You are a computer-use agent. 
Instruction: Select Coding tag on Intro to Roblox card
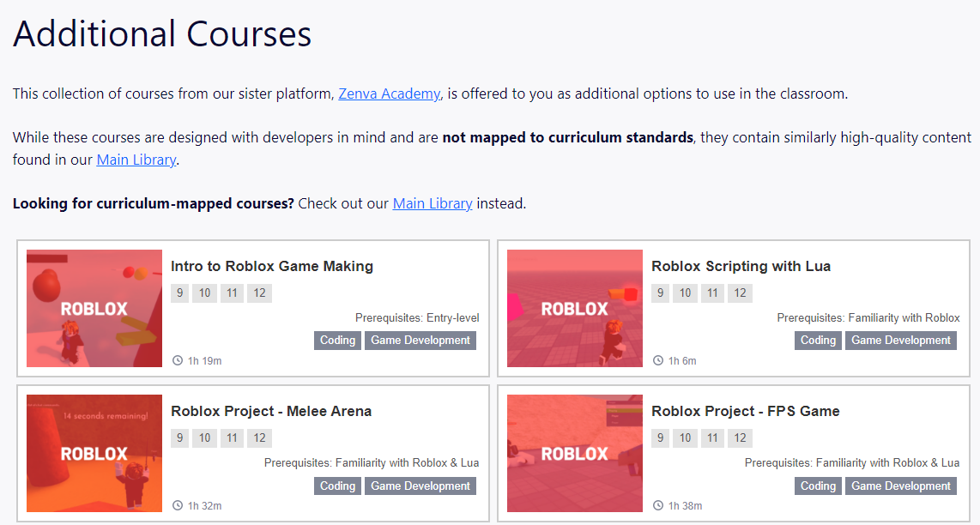point(337,340)
